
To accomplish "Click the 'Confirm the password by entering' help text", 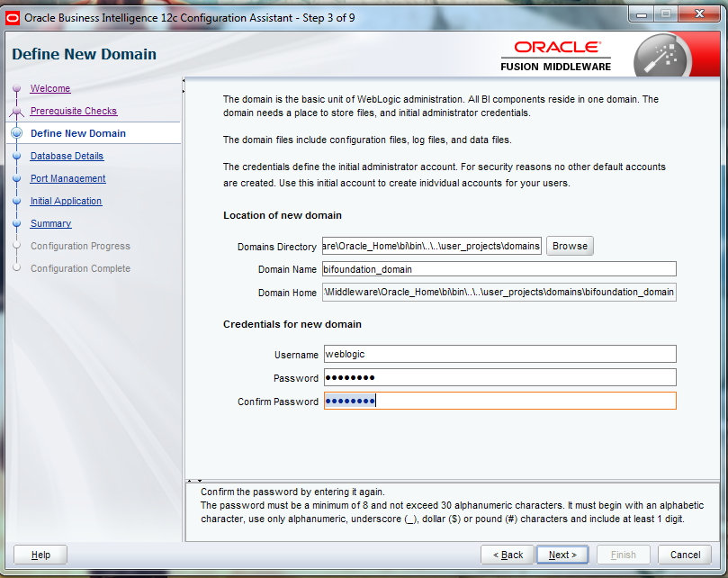I will click(292, 492).
